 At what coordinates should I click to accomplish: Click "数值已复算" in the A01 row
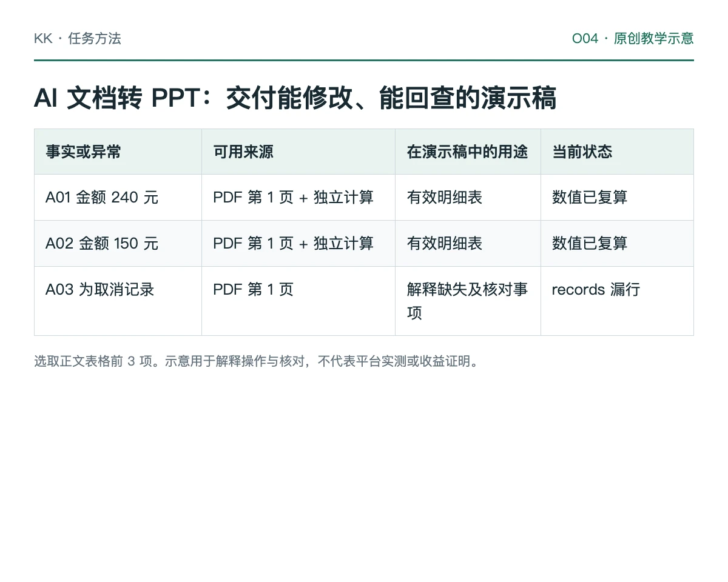[590, 198]
